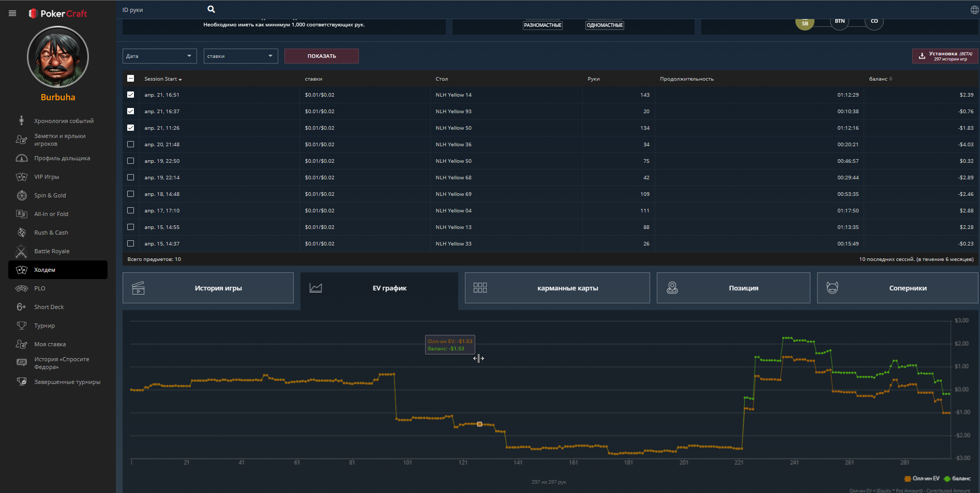
Task: Toggle the Олл-ин EV legend swatch
Action: [908, 479]
